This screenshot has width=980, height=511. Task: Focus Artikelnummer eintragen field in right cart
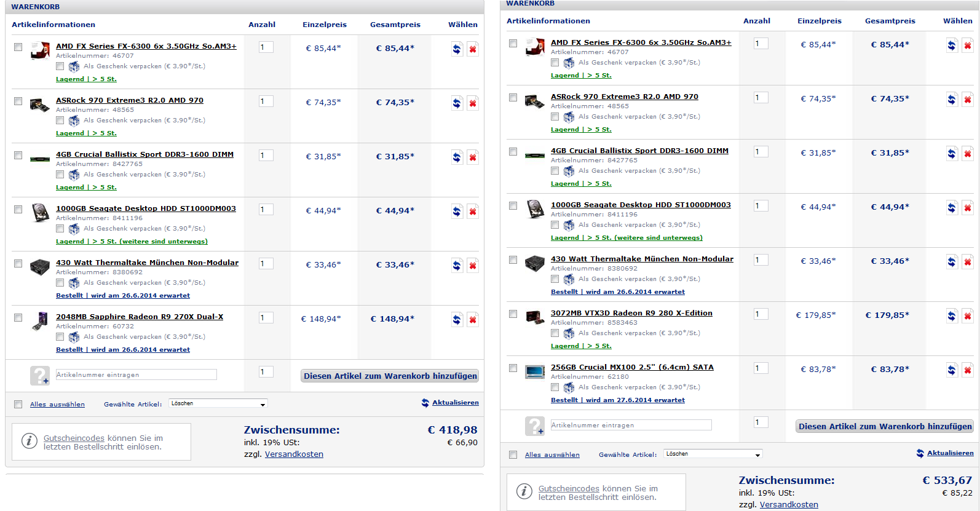(x=631, y=425)
